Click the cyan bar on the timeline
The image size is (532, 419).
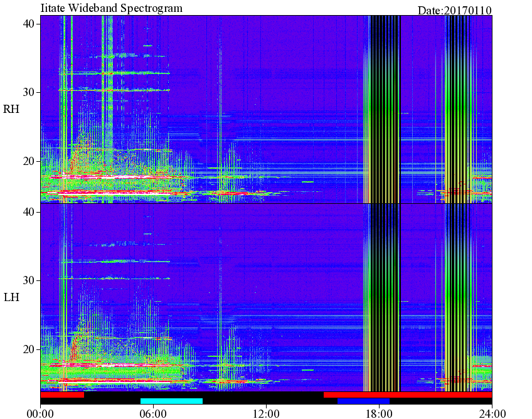click(171, 401)
